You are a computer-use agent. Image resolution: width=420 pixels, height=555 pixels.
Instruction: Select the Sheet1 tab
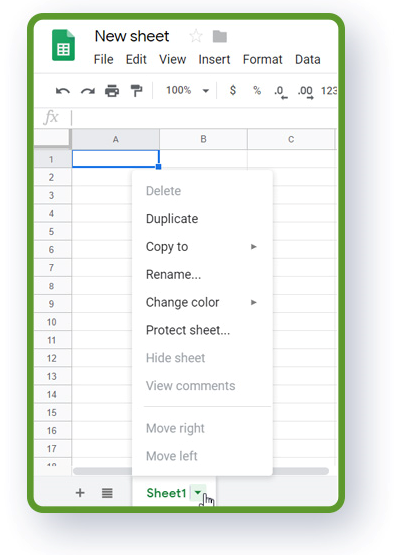click(166, 493)
